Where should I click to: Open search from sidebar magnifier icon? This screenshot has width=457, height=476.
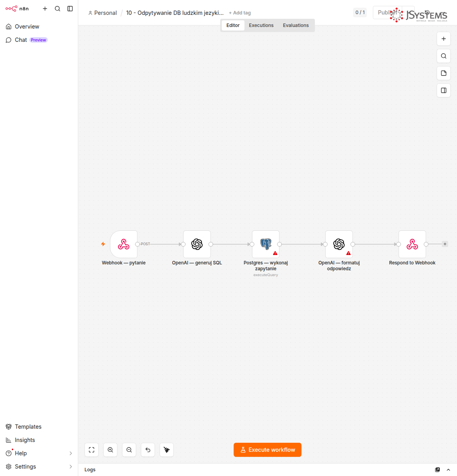[58, 9]
